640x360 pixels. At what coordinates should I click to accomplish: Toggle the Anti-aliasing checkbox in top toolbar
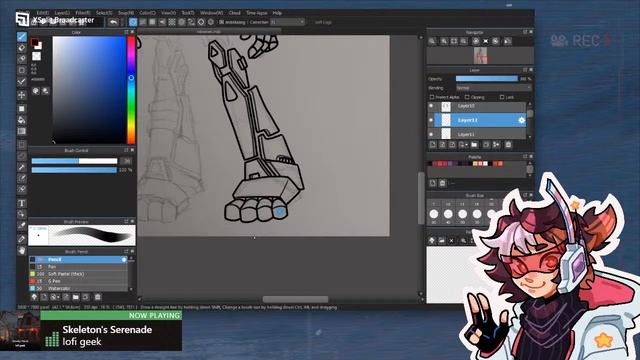click(x=222, y=22)
